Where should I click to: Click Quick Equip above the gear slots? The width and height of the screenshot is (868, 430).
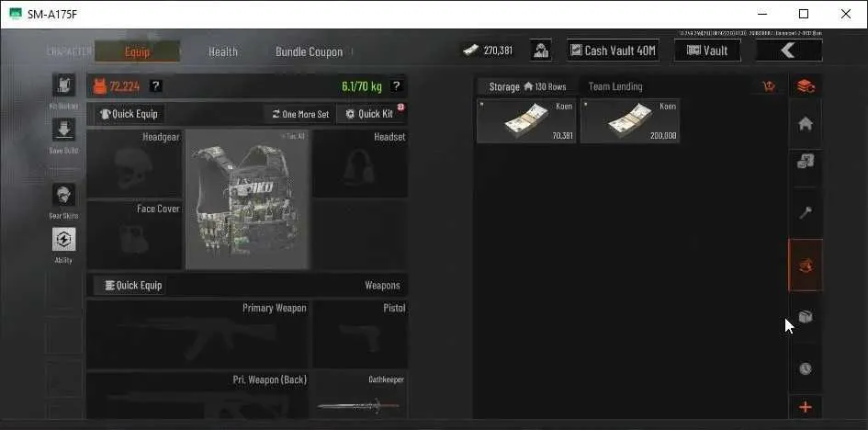click(x=129, y=114)
